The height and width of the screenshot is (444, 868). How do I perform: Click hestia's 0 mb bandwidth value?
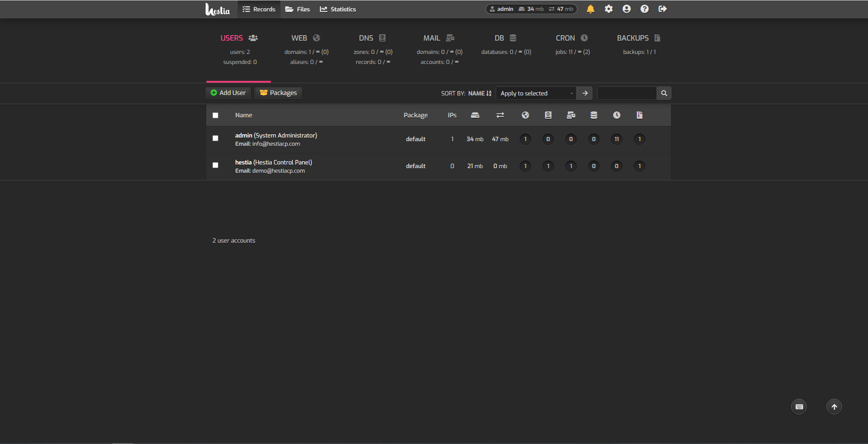(500, 166)
